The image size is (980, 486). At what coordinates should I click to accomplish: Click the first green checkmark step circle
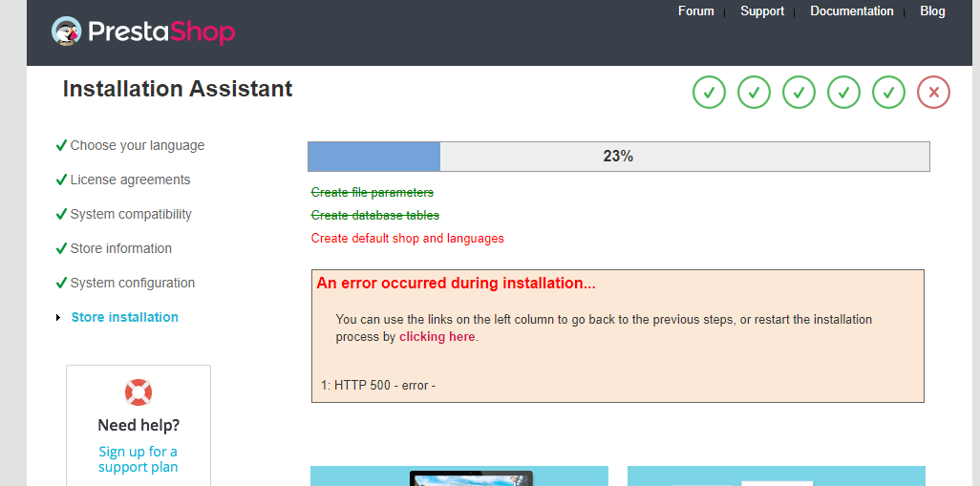pyautogui.click(x=709, y=93)
